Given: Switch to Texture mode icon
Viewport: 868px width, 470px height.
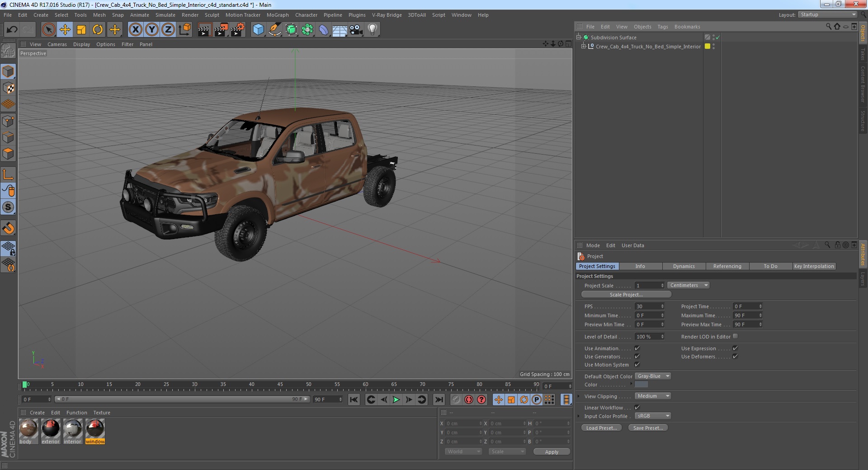Looking at the screenshot, I should click(8, 88).
